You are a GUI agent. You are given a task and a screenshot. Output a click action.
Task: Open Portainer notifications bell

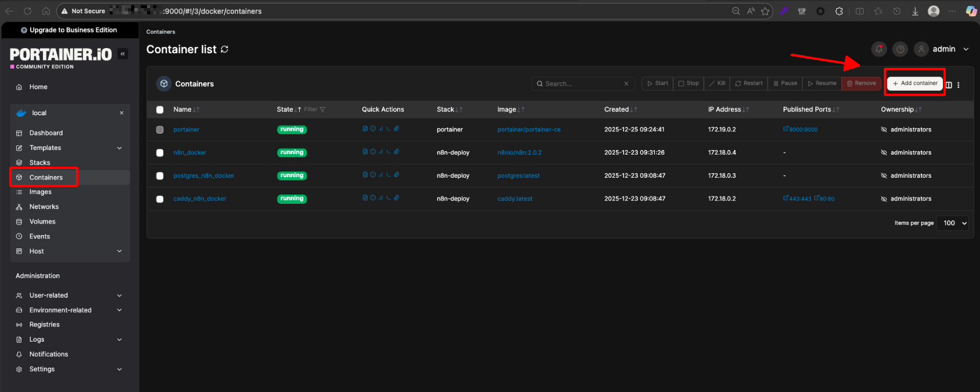click(879, 49)
